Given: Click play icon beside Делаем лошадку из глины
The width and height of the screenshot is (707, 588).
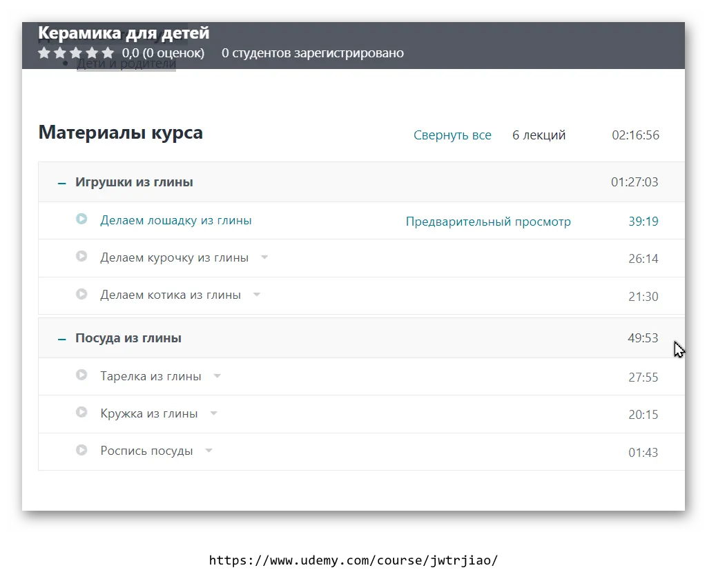Looking at the screenshot, I should [81, 219].
